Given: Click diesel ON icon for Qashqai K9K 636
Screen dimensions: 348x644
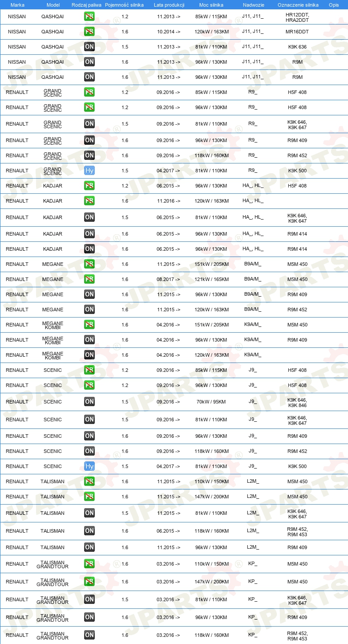Looking at the screenshot, I should 89,47.
